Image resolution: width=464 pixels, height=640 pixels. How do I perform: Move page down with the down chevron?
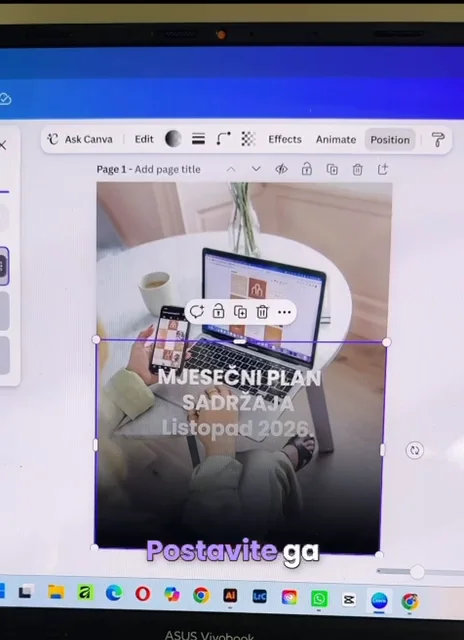point(256,169)
